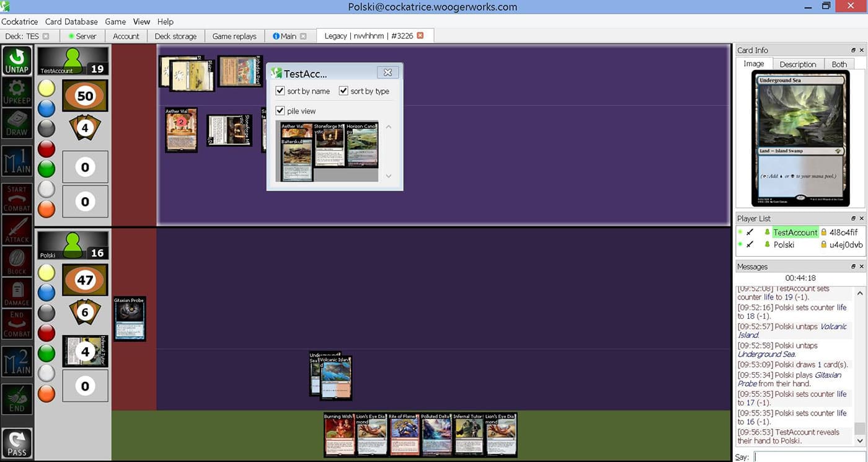Screen dimensions: 868x462
Task: Close the Player List panel
Action: click(x=862, y=219)
